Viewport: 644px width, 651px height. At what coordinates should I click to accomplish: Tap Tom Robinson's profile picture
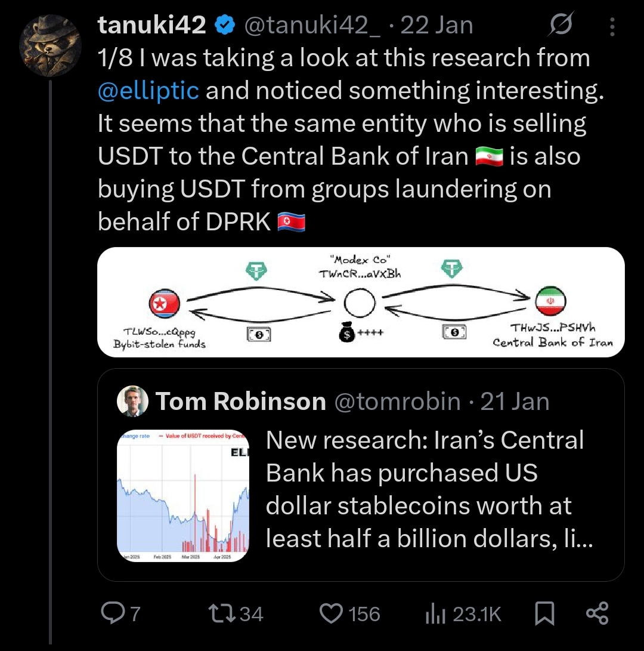[133, 401]
